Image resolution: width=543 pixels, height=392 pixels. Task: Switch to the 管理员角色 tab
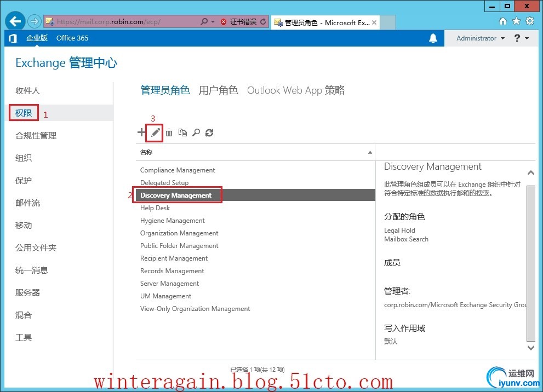click(165, 90)
